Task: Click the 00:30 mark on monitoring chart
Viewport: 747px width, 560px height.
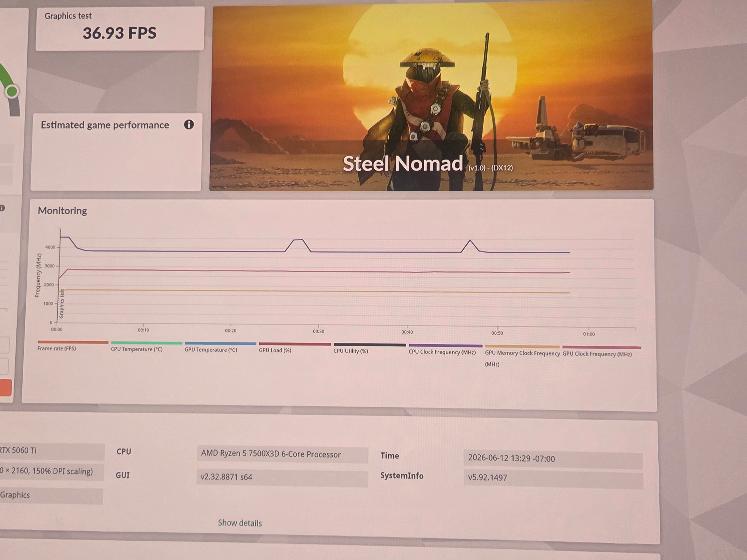Action: click(318, 331)
